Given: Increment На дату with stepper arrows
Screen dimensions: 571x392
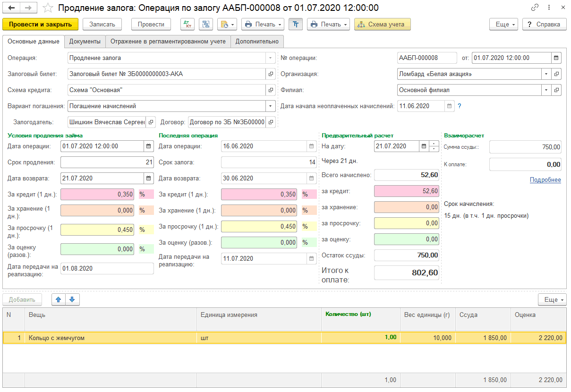Looking at the screenshot, I should click(x=434, y=144).
